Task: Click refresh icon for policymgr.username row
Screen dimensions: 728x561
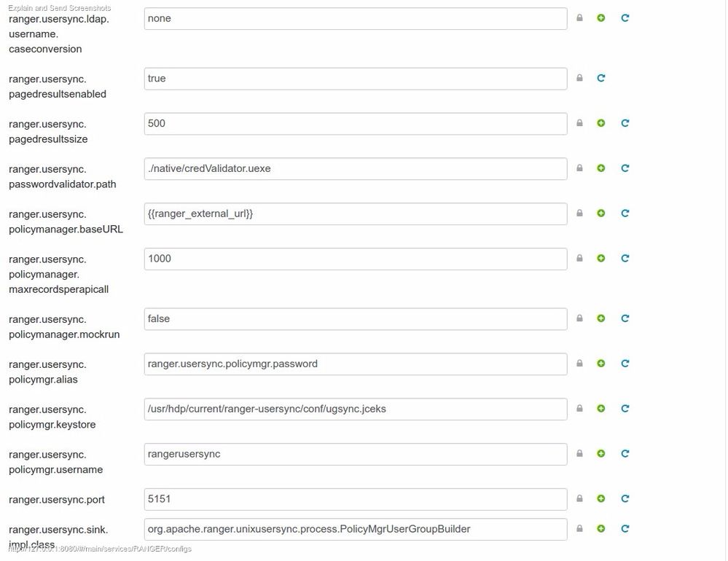Action: click(625, 454)
